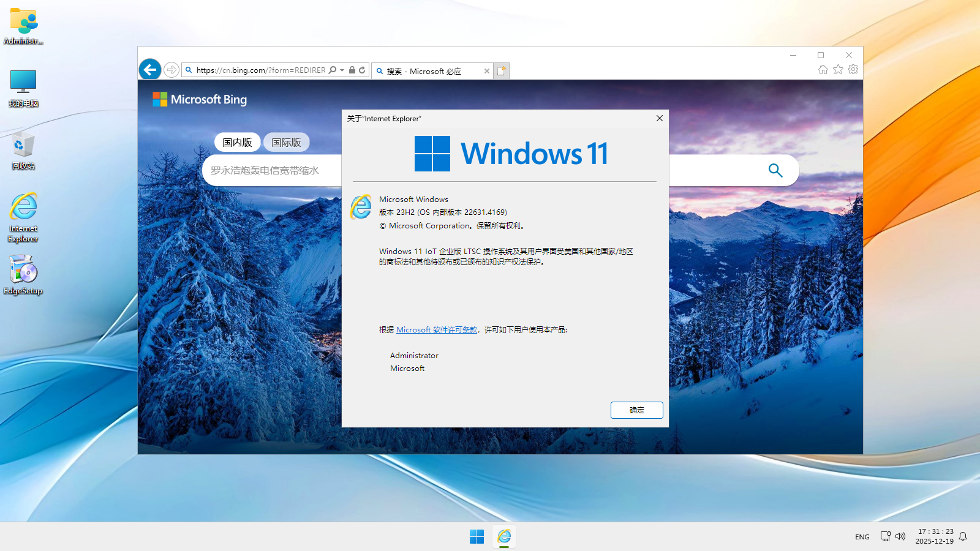Select the Internet Explorer desktop shortcut
Image resolution: width=980 pixels, height=551 pixels.
(x=23, y=218)
